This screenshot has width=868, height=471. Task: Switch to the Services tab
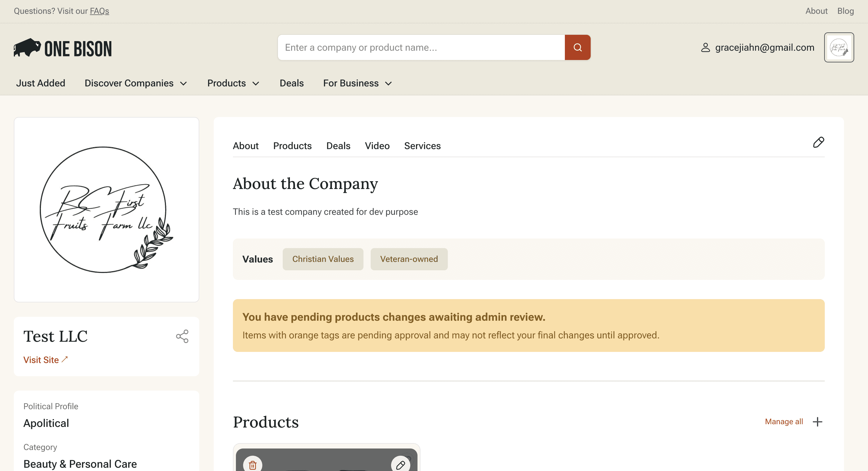422,145
